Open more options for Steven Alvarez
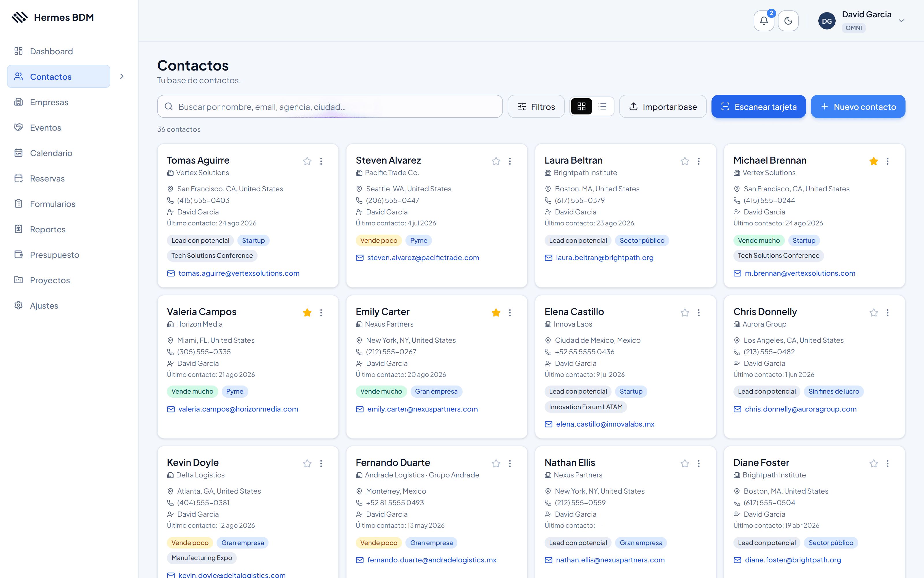 (510, 161)
